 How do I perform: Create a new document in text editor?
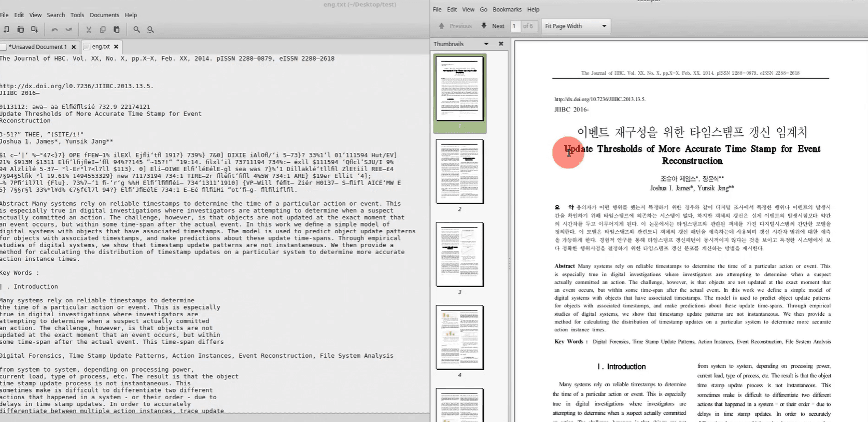[x=6, y=30]
